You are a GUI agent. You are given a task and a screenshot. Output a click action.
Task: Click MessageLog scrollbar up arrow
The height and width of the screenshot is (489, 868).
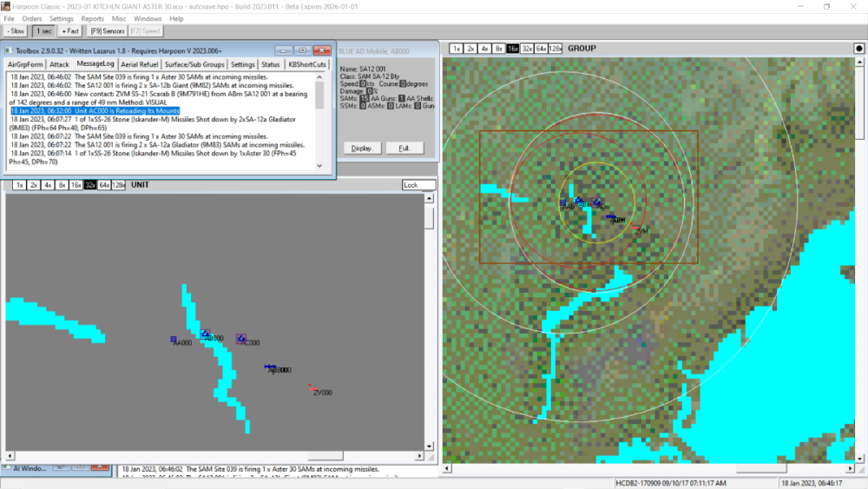(x=319, y=77)
